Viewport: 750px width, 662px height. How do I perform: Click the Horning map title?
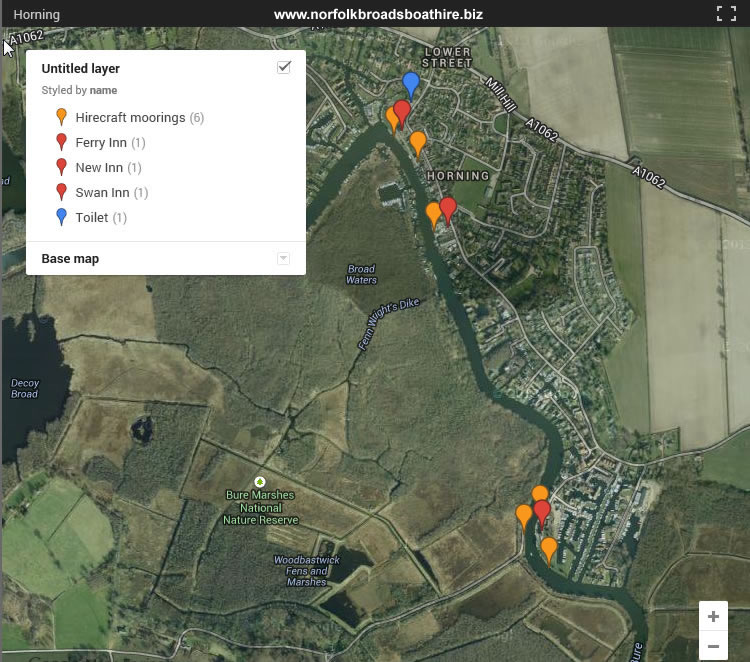pyautogui.click(x=36, y=15)
